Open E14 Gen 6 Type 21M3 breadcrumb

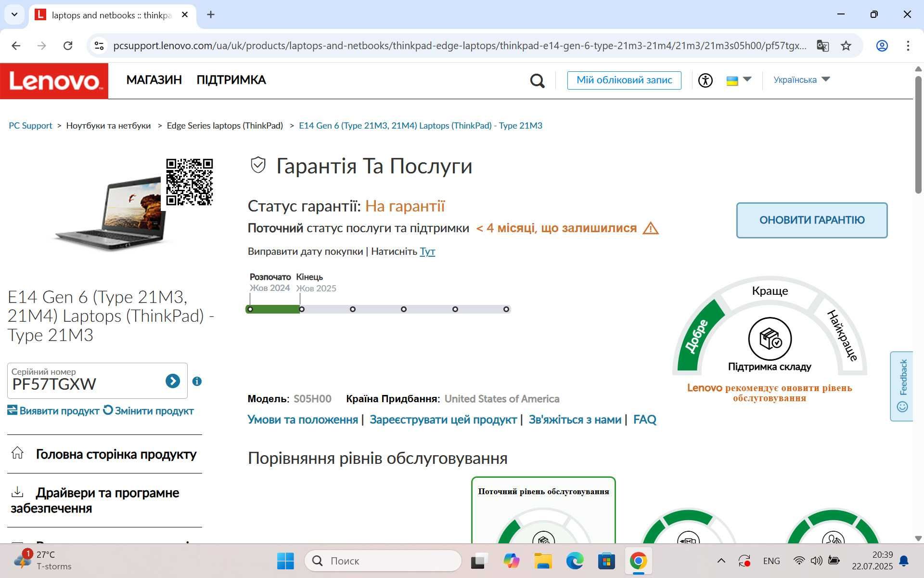421,126
